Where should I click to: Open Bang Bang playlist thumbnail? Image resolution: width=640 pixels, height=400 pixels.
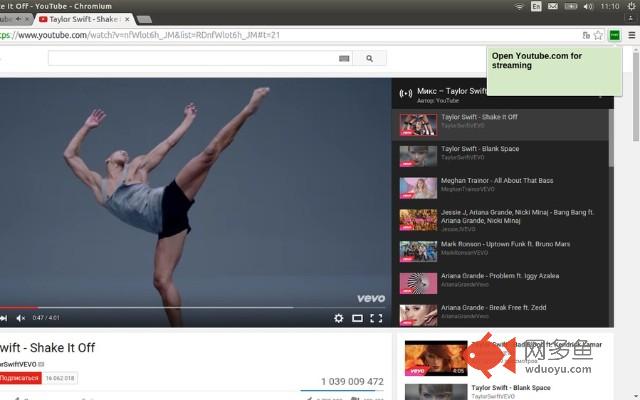(418, 220)
